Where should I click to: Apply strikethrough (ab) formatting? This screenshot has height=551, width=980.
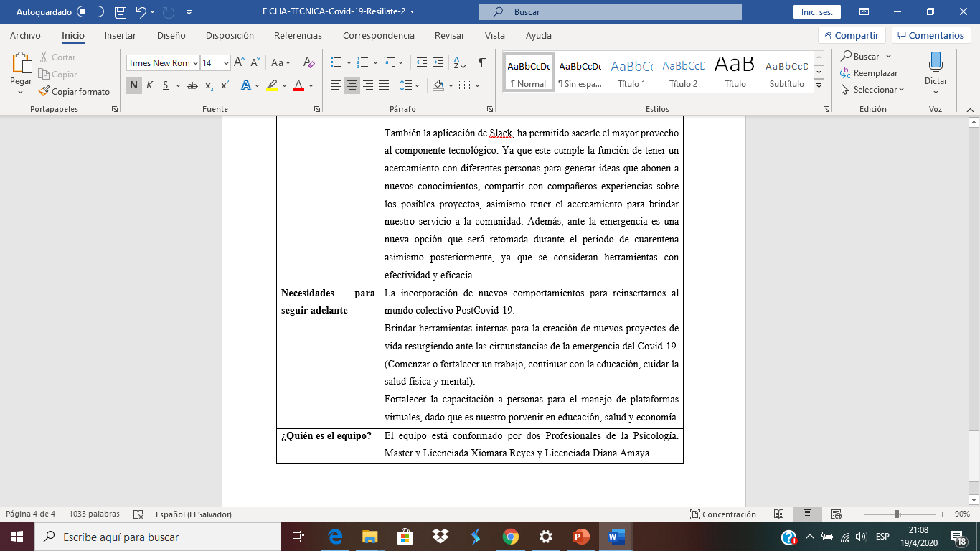point(192,85)
